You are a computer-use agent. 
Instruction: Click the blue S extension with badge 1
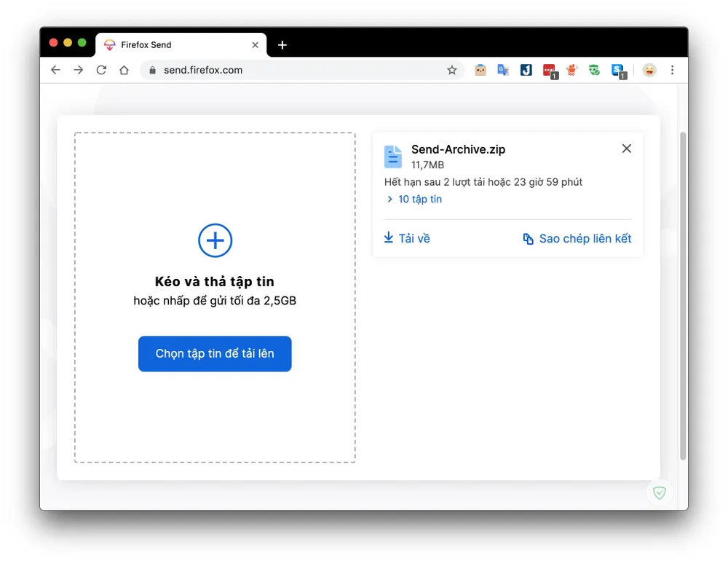(x=618, y=70)
